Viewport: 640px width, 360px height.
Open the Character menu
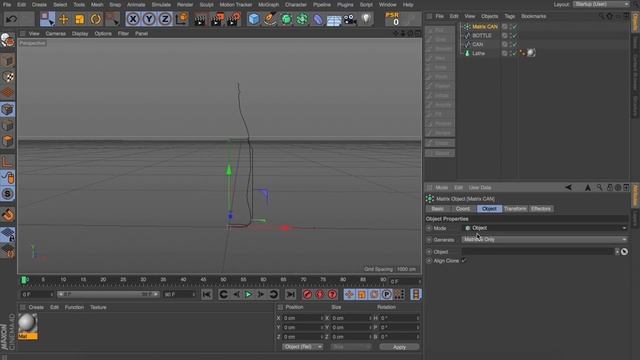[x=296, y=4]
